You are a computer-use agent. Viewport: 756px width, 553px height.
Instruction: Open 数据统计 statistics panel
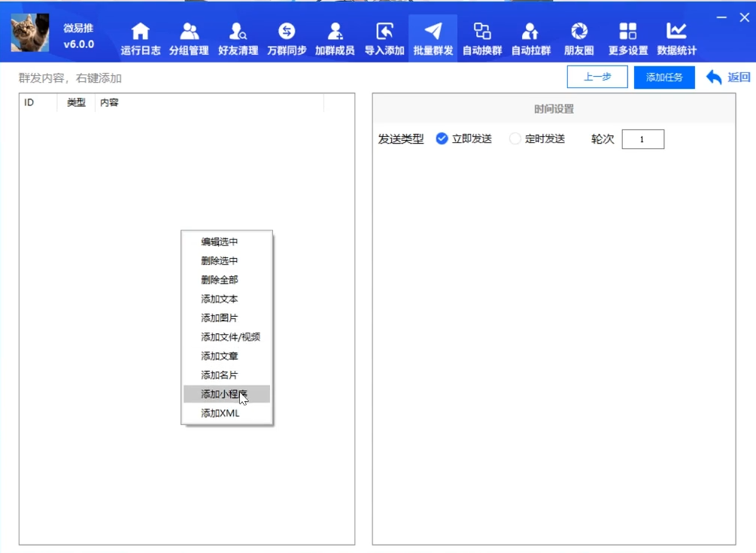[x=676, y=36]
